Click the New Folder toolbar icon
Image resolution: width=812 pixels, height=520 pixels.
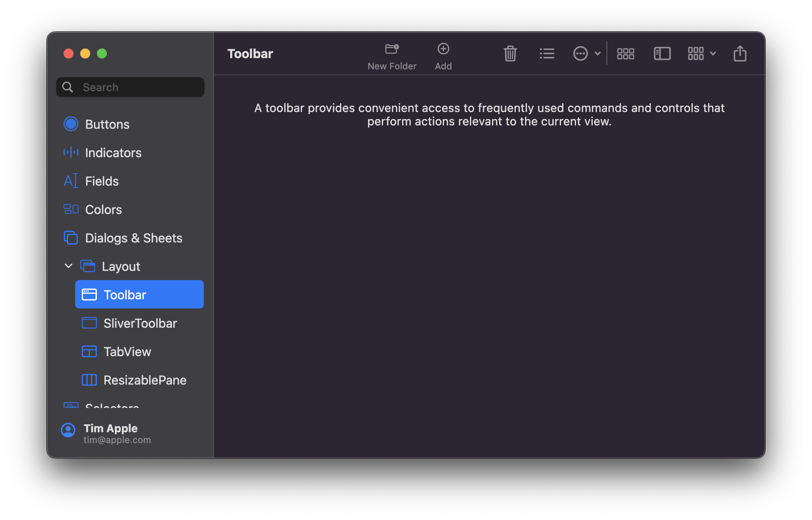392,49
